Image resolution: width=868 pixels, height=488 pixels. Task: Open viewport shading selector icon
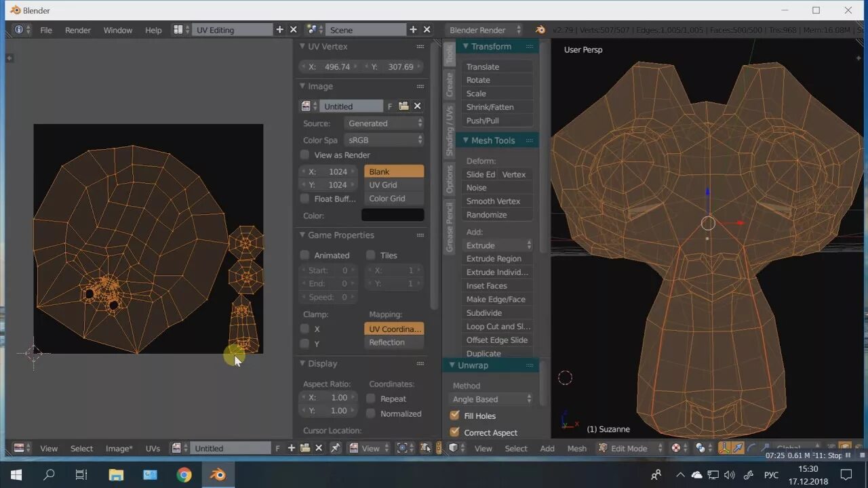click(678, 448)
